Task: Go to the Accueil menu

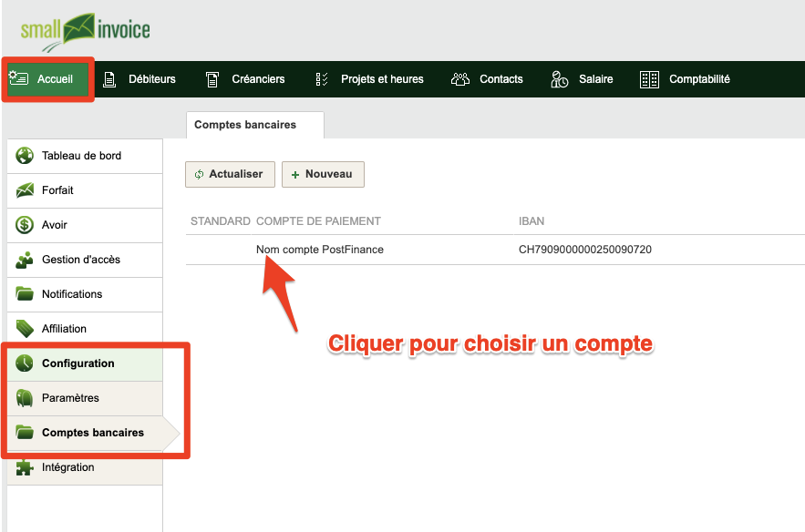Action: (x=48, y=79)
